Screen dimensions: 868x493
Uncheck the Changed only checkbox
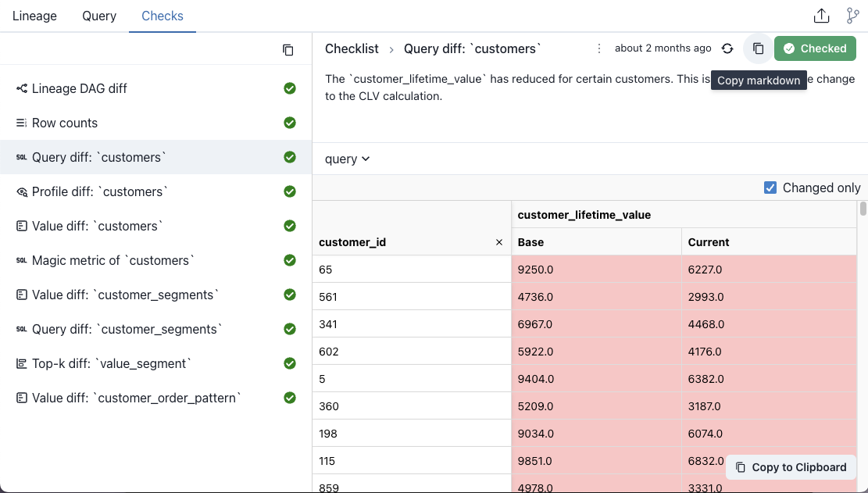click(x=770, y=188)
